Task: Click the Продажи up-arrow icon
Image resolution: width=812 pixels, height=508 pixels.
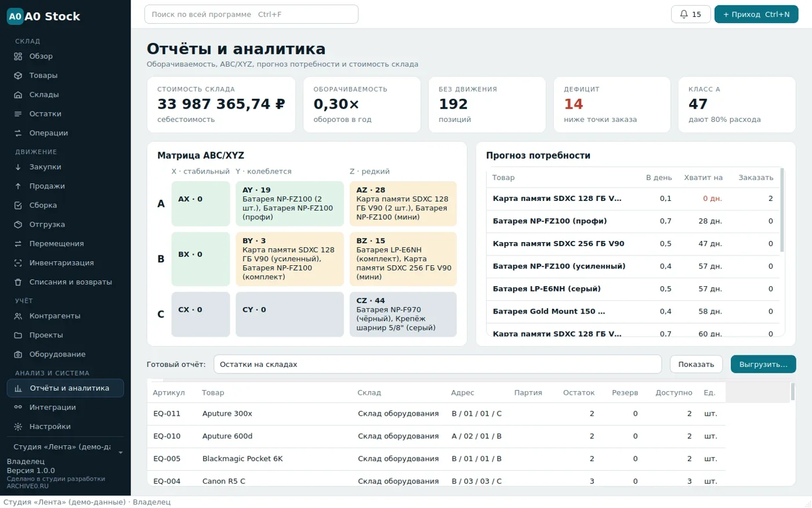Action: click(x=18, y=186)
